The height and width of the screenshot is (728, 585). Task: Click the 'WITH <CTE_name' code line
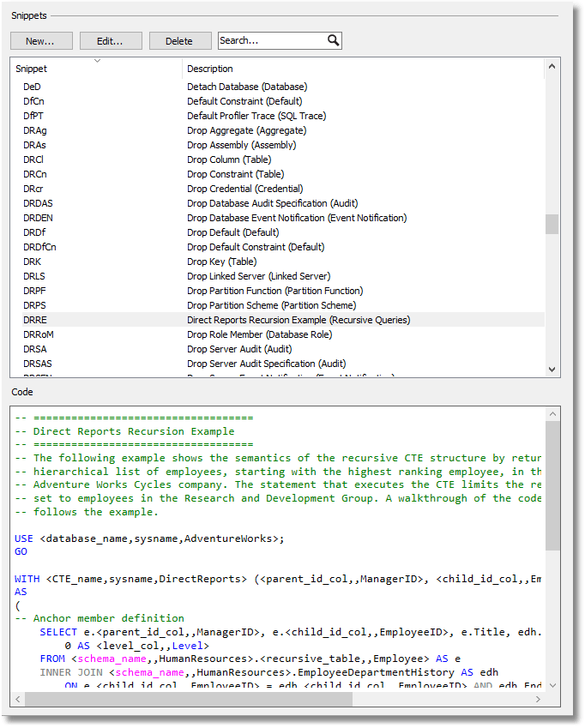click(278, 579)
